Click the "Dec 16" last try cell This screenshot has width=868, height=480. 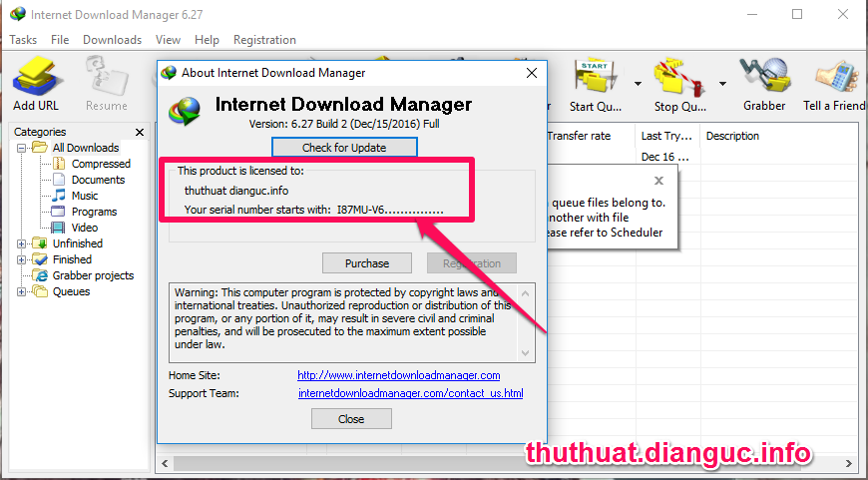(664, 157)
